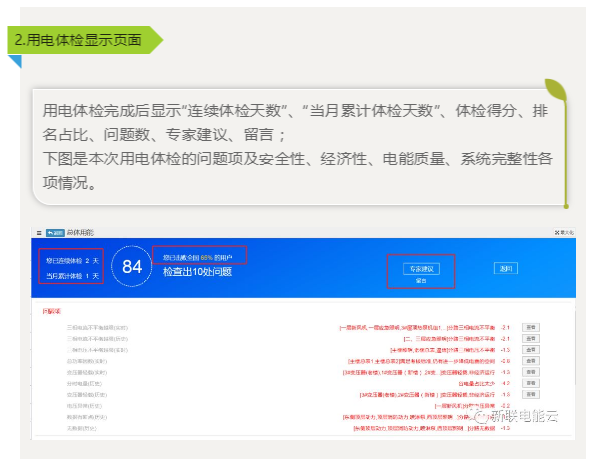The width and height of the screenshot is (601, 468).
Task: Click the 昨日连续体检 2 天 statistic
Action: tap(70, 260)
